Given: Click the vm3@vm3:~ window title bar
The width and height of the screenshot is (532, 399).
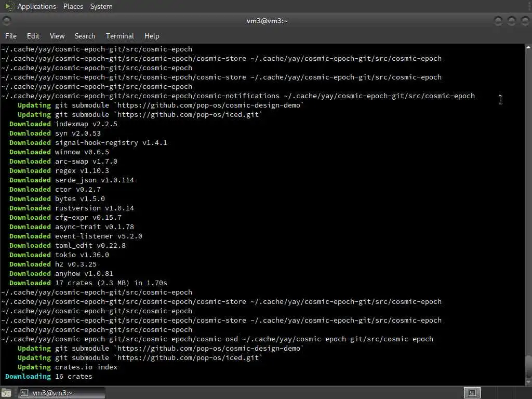Looking at the screenshot, I should (x=267, y=21).
